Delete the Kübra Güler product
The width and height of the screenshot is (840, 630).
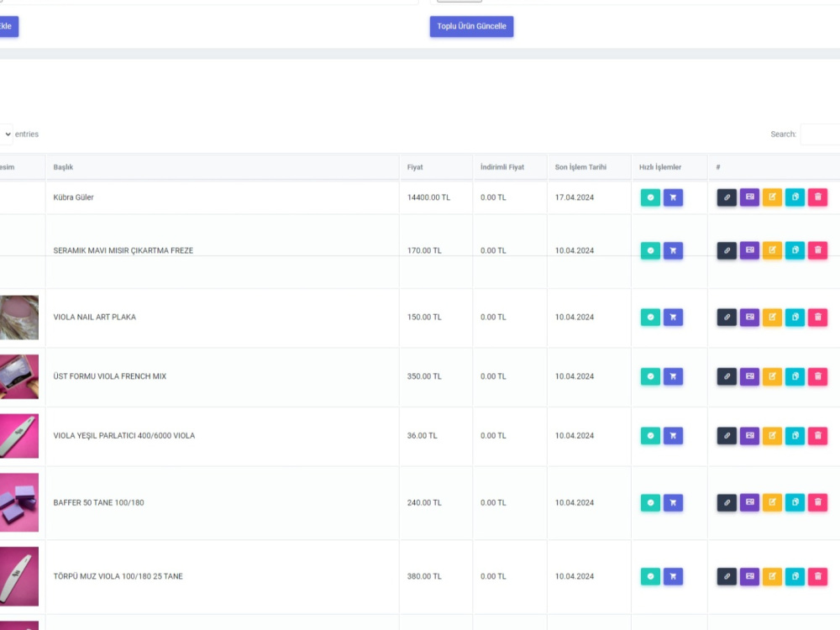[x=817, y=197]
